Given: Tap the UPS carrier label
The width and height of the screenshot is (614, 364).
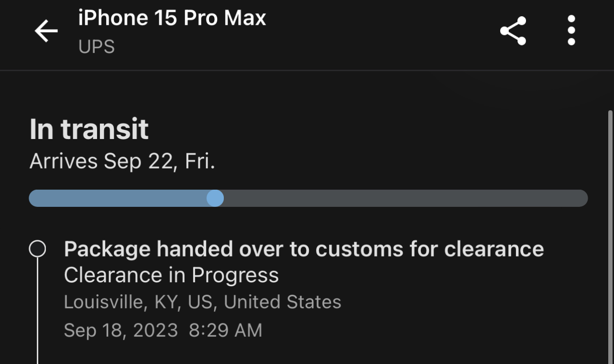Looking at the screenshot, I should point(97,47).
